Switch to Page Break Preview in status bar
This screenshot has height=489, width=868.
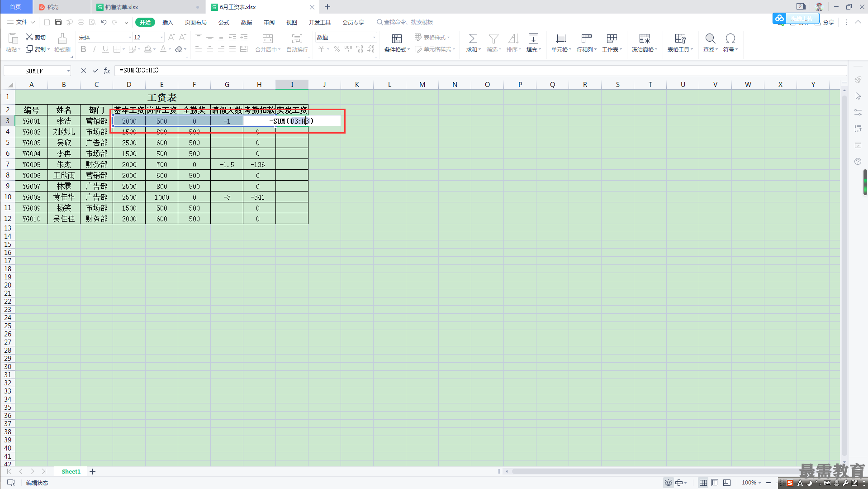pyautogui.click(x=727, y=483)
